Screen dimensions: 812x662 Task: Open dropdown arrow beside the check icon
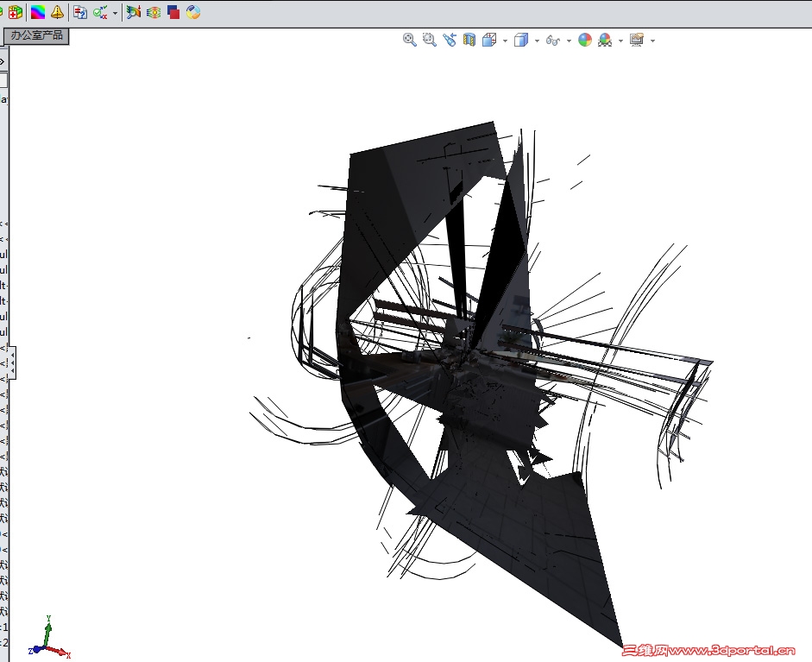pyautogui.click(x=115, y=12)
